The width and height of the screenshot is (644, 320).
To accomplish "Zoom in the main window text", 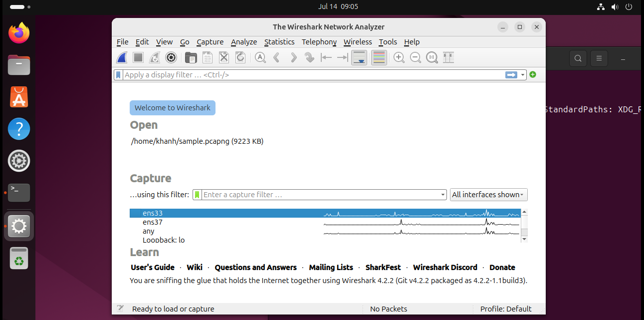I will pyautogui.click(x=399, y=58).
